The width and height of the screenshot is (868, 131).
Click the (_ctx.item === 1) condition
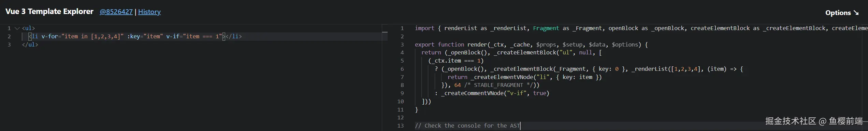point(456,61)
